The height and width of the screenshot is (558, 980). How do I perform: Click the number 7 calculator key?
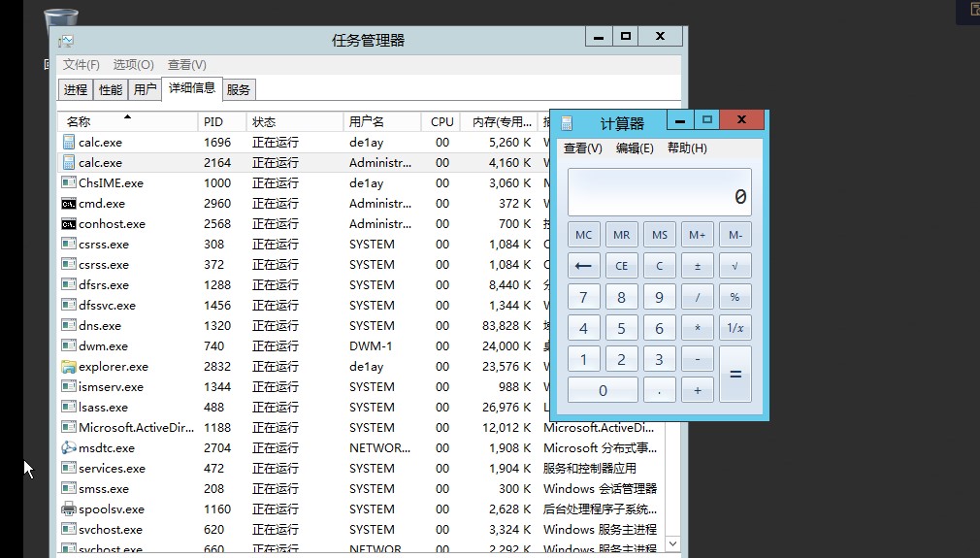[584, 297]
